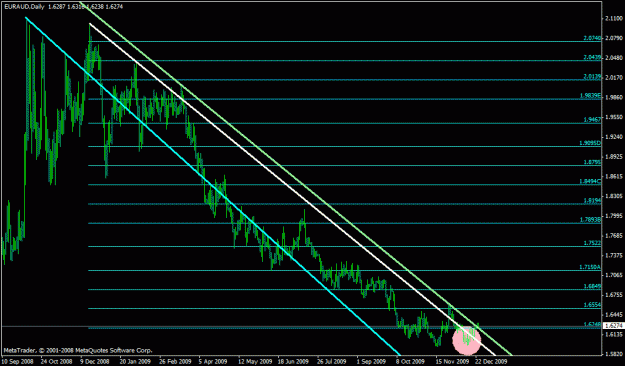This screenshot has height=366, width=625.
Task: Select the light green descending trendline
Action: click(x=295, y=179)
